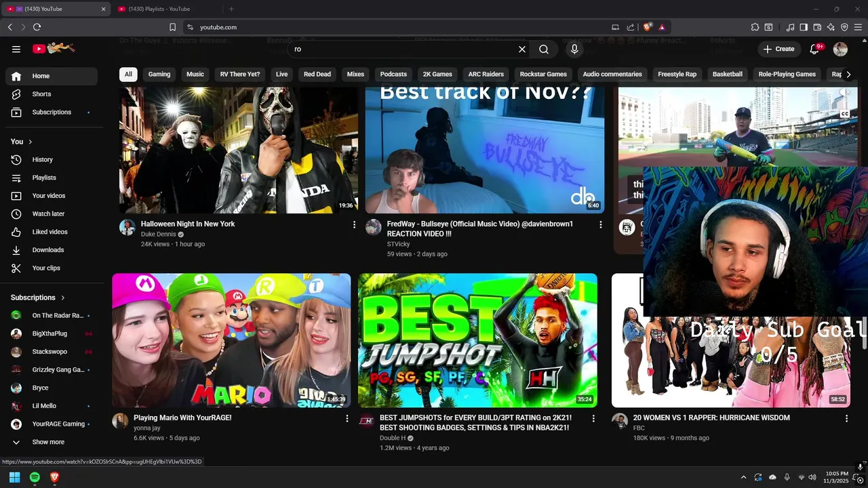Select the RV There Yet? chip
The height and width of the screenshot is (488, 868).
(240, 74)
